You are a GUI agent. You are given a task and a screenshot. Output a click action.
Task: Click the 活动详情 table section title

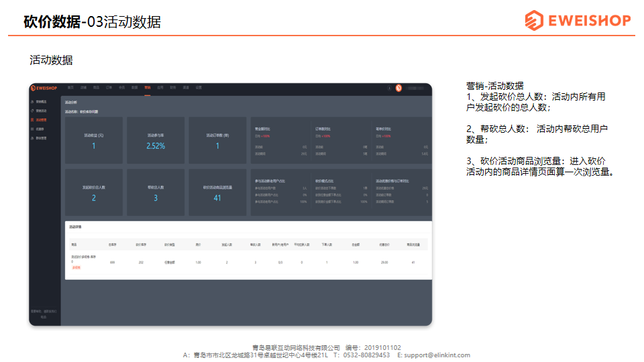(74, 227)
